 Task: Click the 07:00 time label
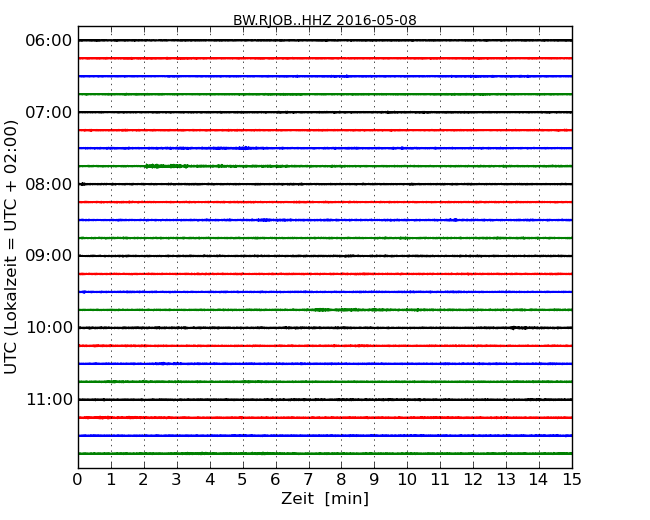pos(49,112)
